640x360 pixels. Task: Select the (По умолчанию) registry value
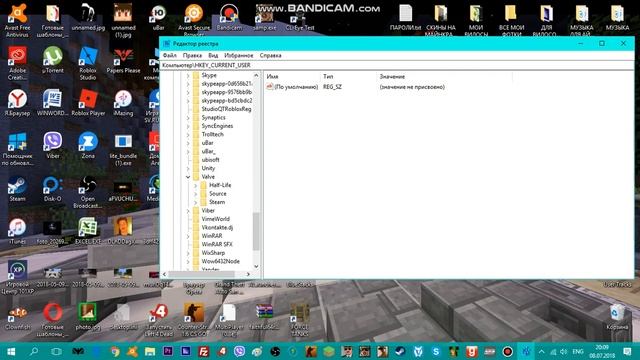[x=296, y=87]
